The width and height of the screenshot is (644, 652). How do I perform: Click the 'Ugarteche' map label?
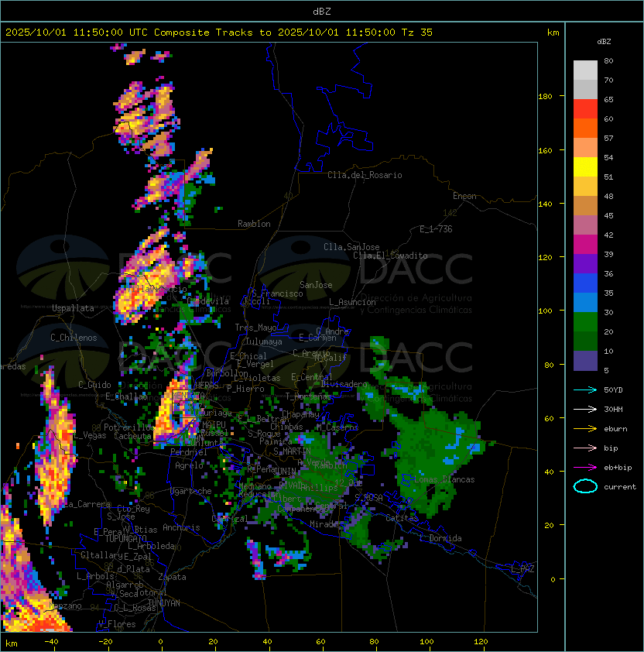(x=191, y=491)
